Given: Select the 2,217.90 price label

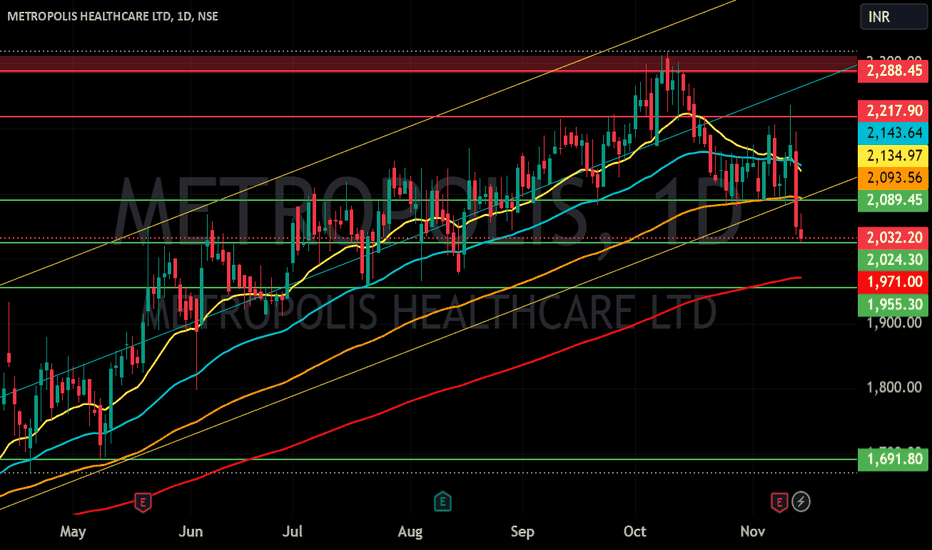Looking at the screenshot, I should pyautogui.click(x=893, y=111).
